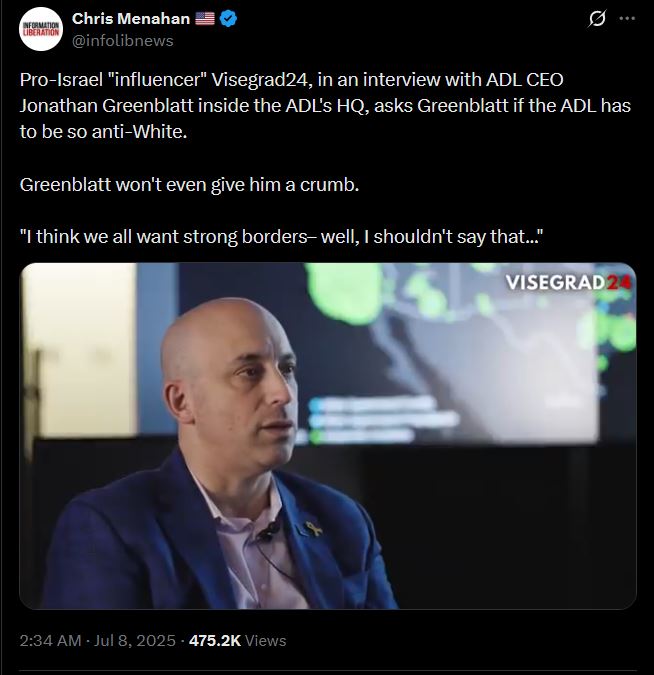Click the clip-on lapel microphone in video
The height and width of the screenshot is (675, 654).
[267, 532]
